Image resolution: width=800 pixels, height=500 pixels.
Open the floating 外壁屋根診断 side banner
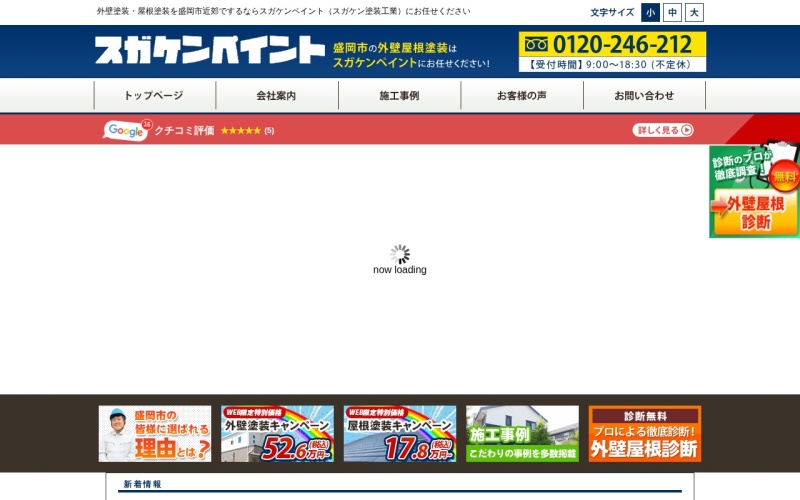(x=755, y=190)
